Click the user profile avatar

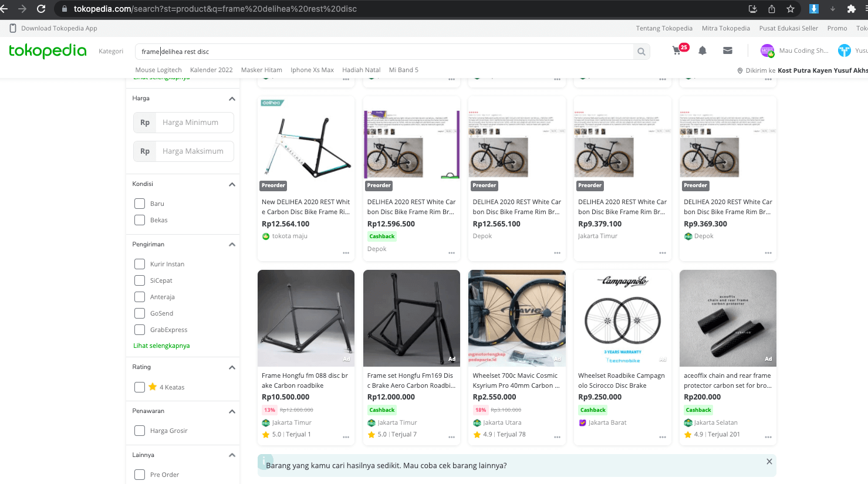click(x=845, y=51)
